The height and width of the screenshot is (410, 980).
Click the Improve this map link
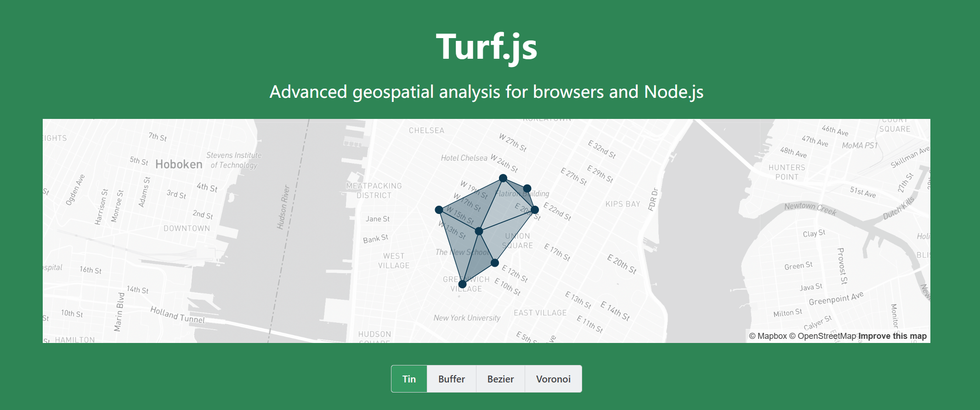coord(892,336)
